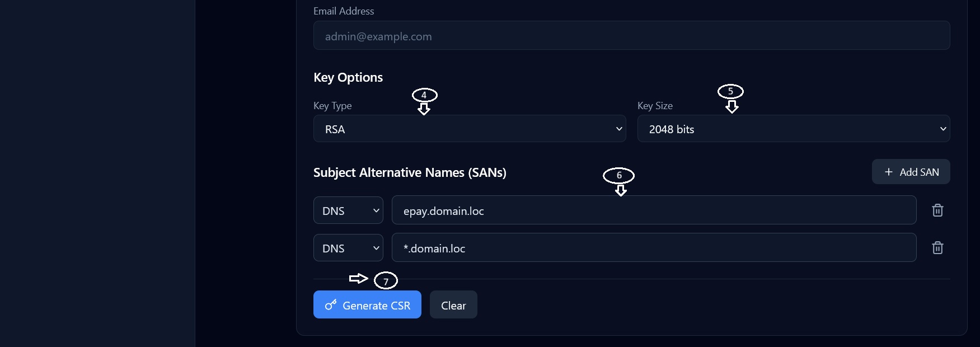The height and width of the screenshot is (347, 980).
Task: Click the Subject Alternative Names (SANs) heading
Action: coord(410,172)
